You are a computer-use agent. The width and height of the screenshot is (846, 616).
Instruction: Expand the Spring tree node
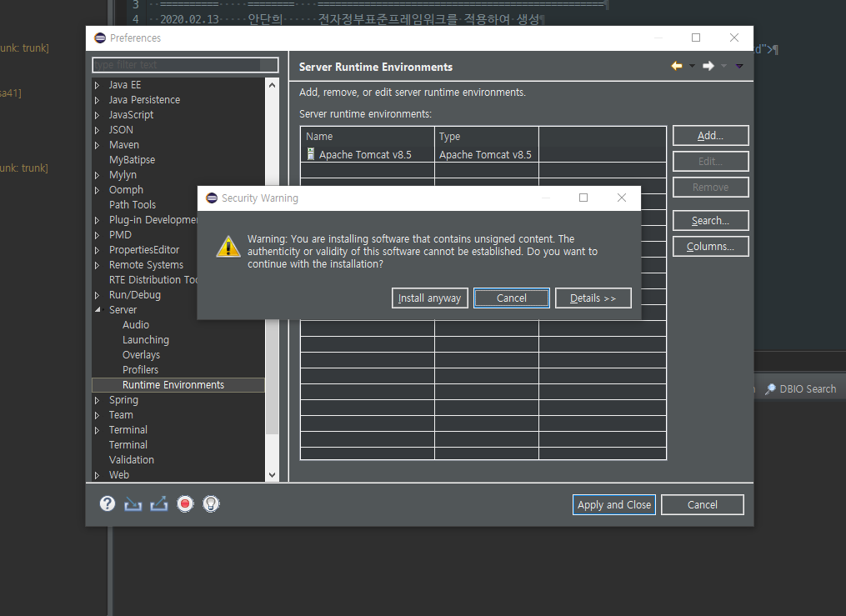point(98,400)
